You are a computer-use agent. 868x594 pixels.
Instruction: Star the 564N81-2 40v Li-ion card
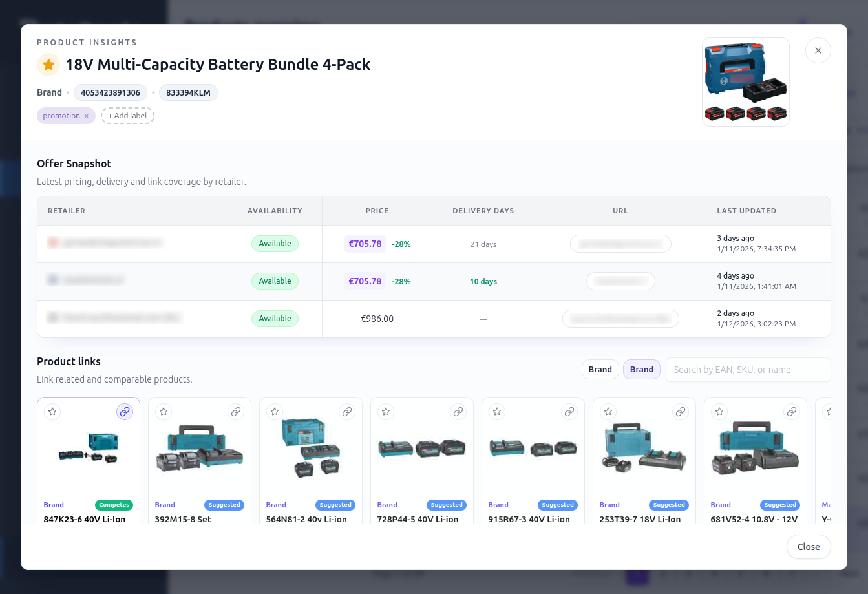[x=275, y=412]
